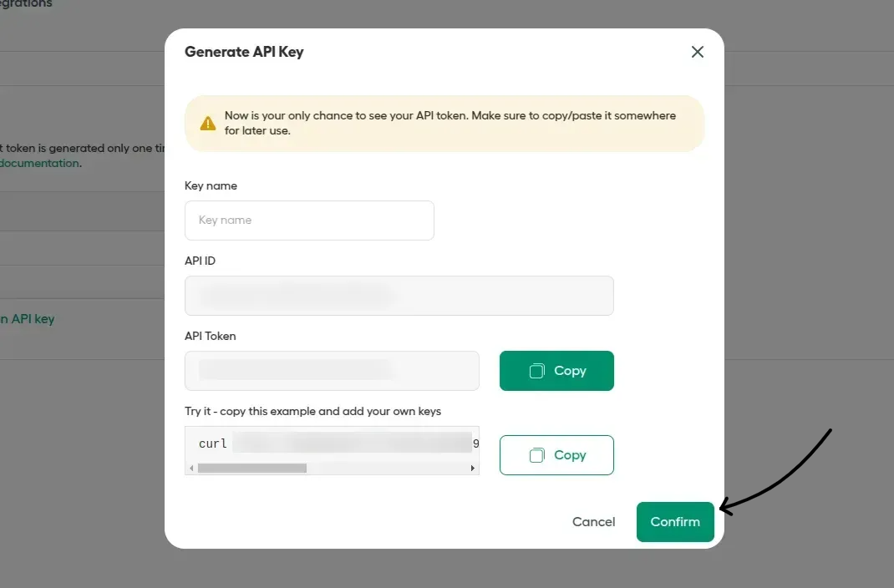Click the copy icon inside the green Copy button

536,370
